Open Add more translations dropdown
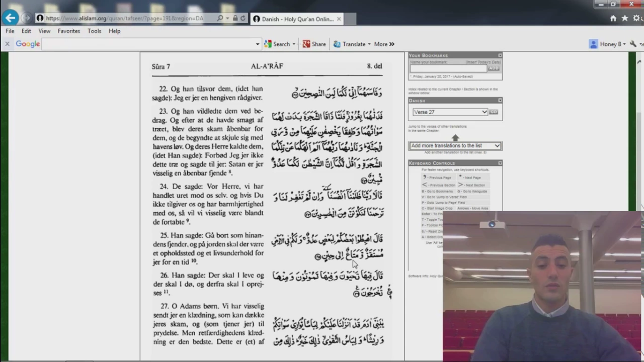 tap(455, 146)
